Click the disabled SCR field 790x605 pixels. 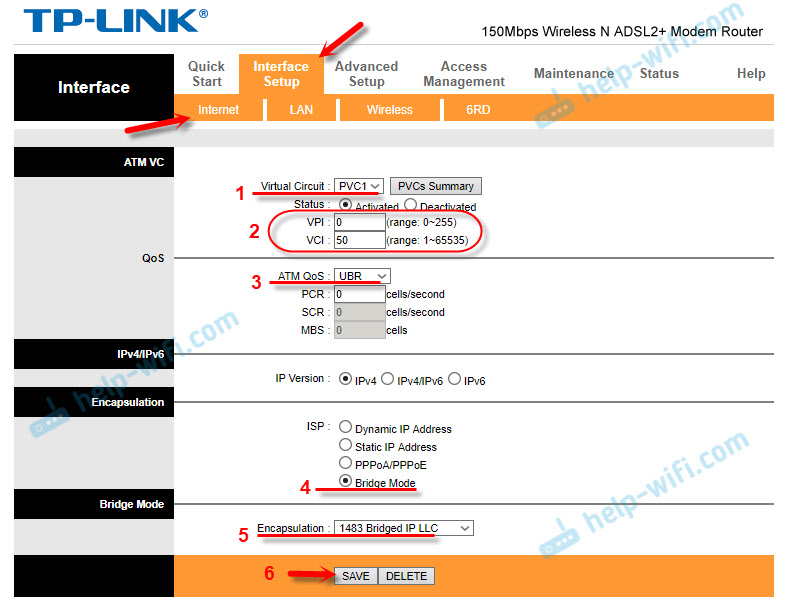360,312
